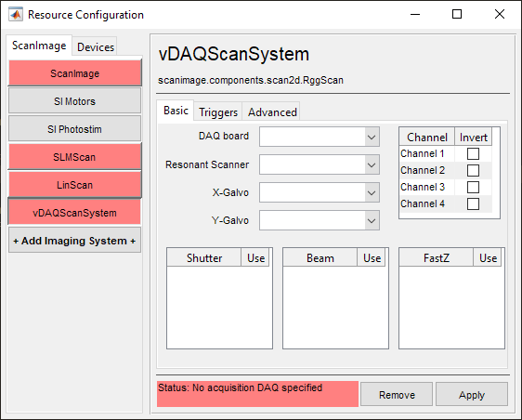522x420 pixels.
Task: Click the empty FastZ table body
Action: click(x=451, y=307)
